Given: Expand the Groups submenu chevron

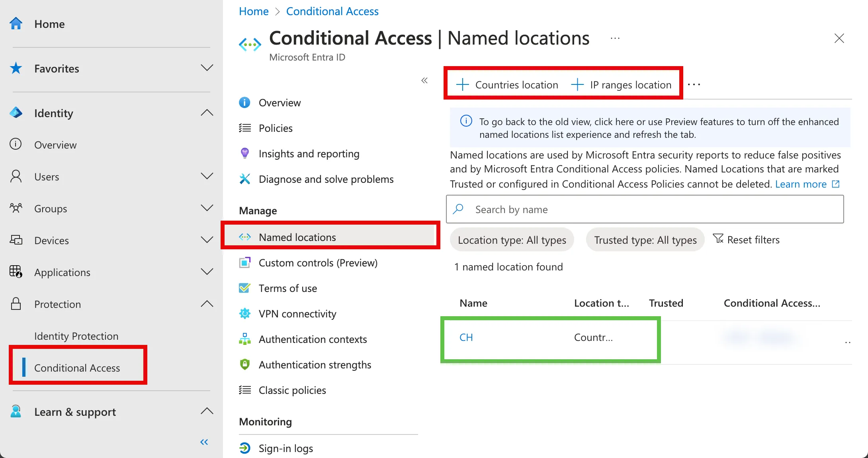Looking at the screenshot, I should click(x=207, y=207).
